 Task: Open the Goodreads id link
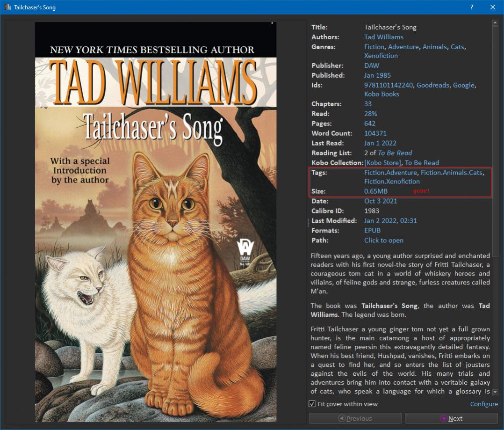[432, 85]
